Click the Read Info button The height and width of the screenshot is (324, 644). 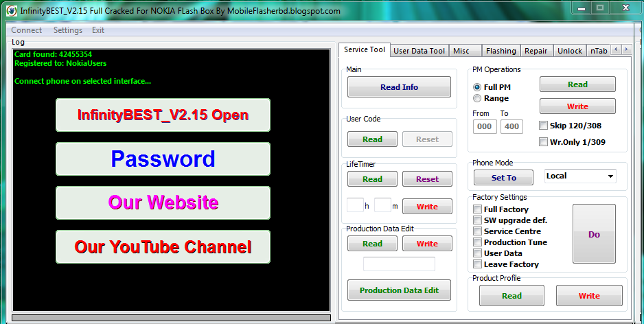tap(399, 87)
